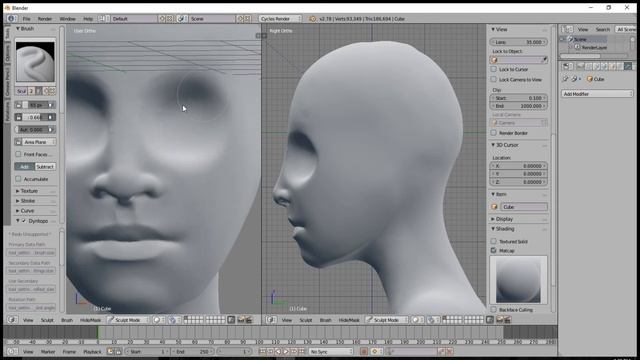Click the scene browse icon beside Scene field
Screen dimensions: 640x360
point(182,19)
